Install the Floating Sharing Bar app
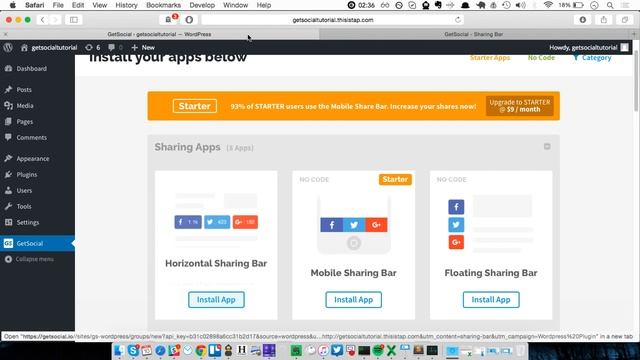The height and width of the screenshot is (360, 640). 491,300
